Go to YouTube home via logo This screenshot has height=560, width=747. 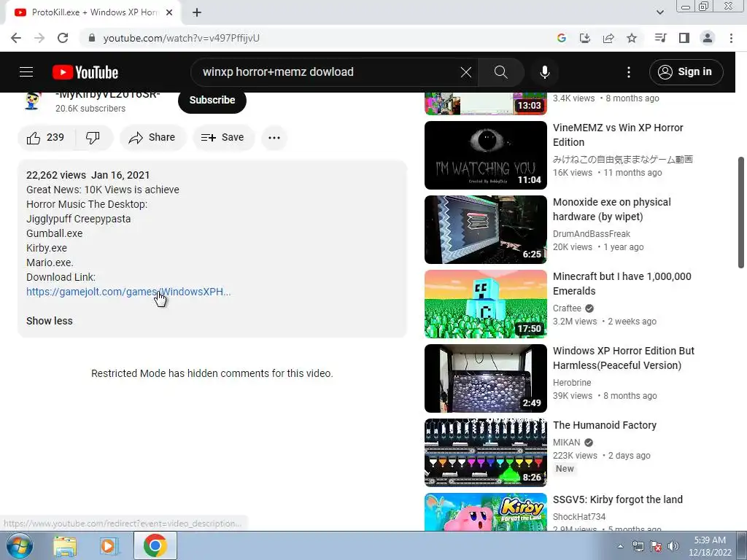pyautogui.click(x=85, y=72)
